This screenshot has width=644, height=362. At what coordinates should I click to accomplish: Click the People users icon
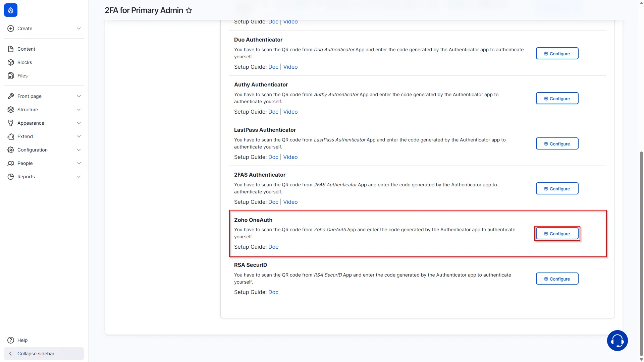[x=11, y=163]
